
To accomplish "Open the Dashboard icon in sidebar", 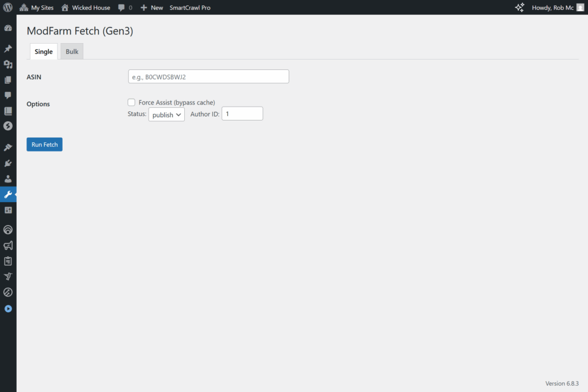I will point(8,28).
